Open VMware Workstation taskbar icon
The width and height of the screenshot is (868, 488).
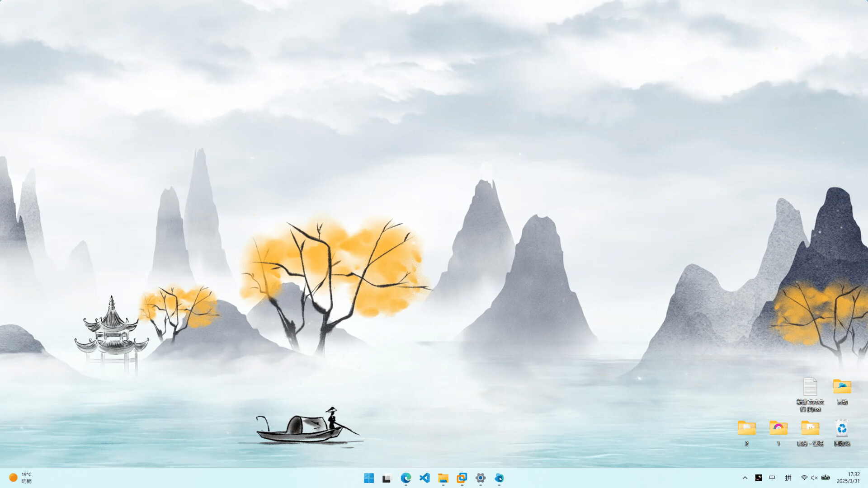(x=462, y=478)
